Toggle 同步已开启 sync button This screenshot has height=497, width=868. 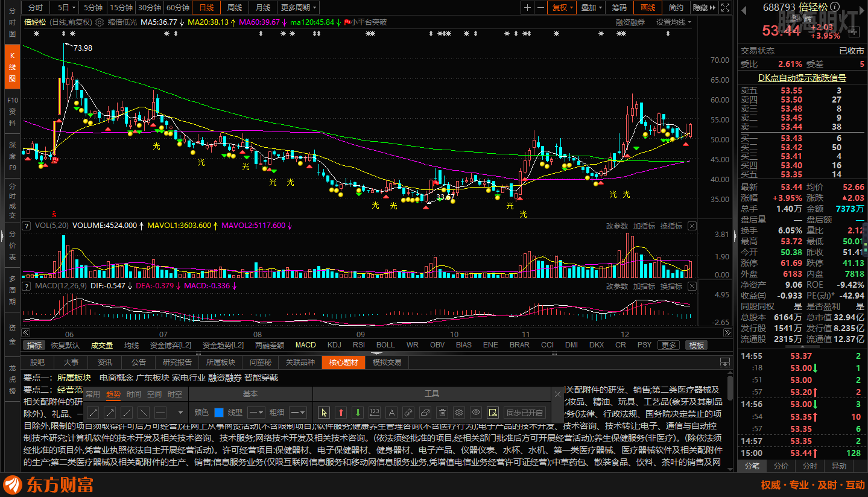(x=524, y=413)
